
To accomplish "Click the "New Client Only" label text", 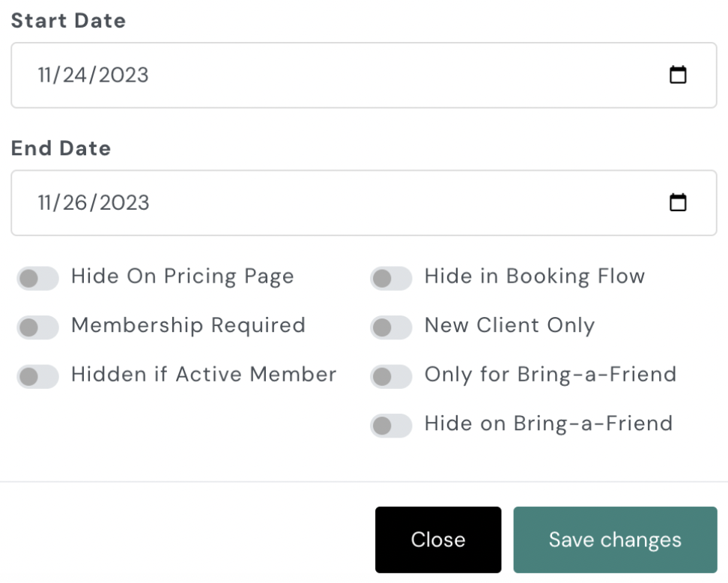I will tap(509, 325).
